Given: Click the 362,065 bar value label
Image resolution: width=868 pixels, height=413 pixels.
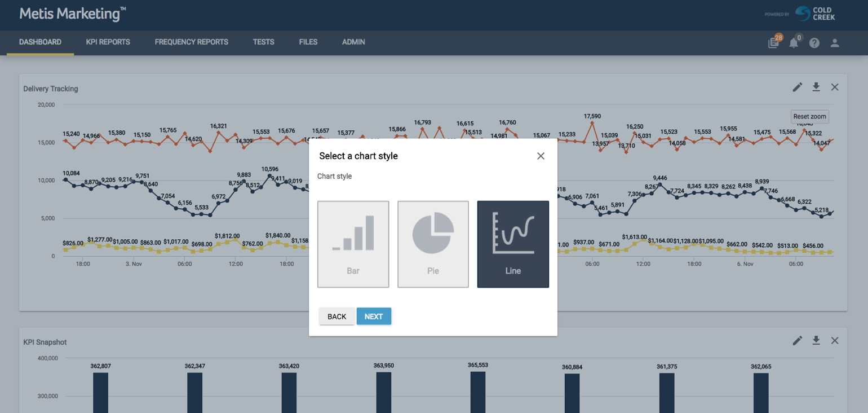Looking at the screenshot, I should (x=761, y=367).
